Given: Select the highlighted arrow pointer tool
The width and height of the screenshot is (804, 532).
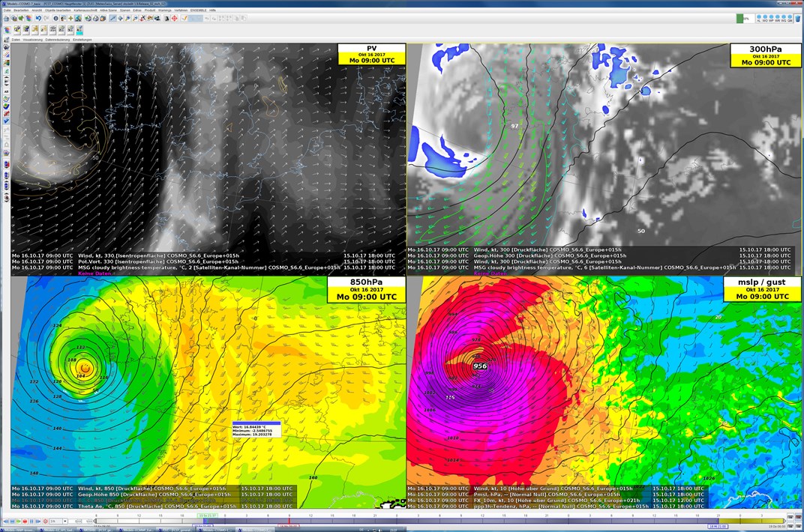Looking at the screenshot, I should click(112, 18).
